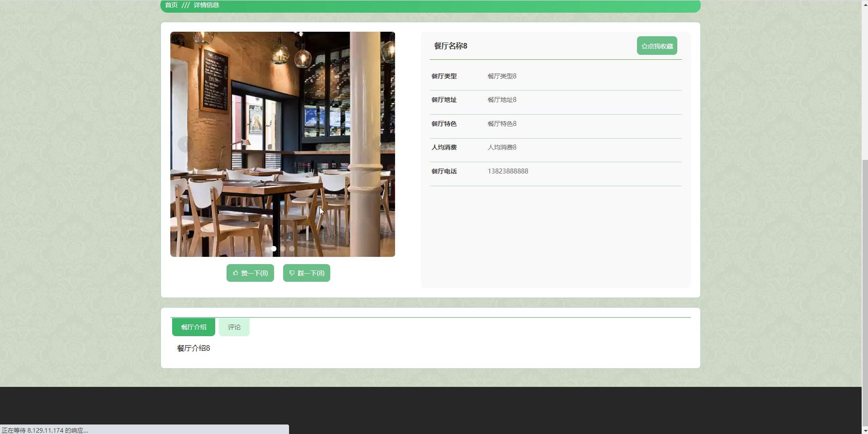The height and width of the screenshot is (434, 868).
Task: Select the third carousel indicator dot
Action: [x=292, y=249]
